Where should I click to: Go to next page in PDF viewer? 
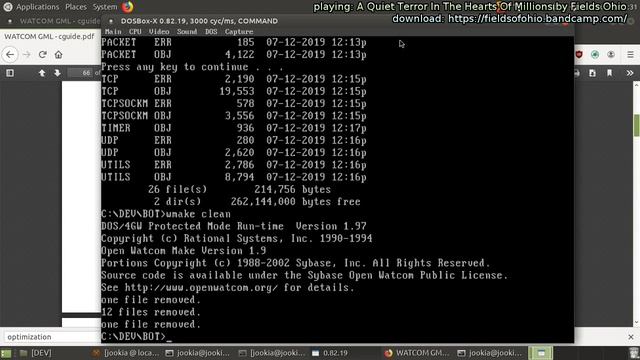pos(57,73)
